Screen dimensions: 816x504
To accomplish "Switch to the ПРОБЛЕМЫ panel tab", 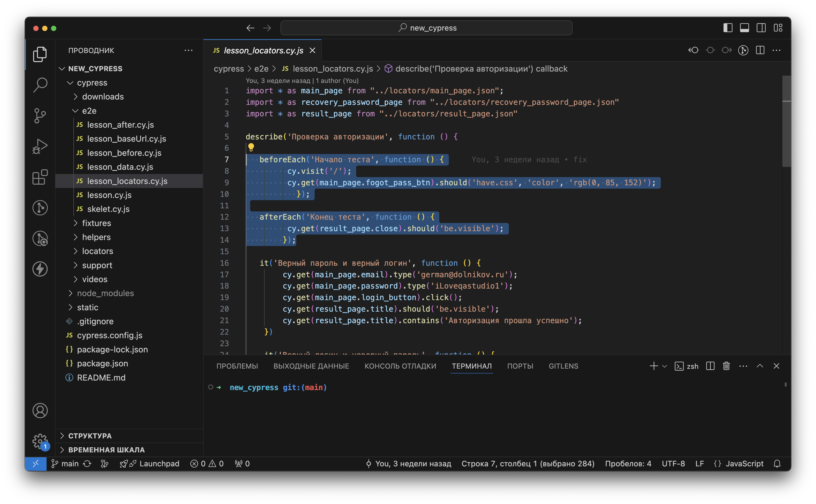I will coord(237,366).
